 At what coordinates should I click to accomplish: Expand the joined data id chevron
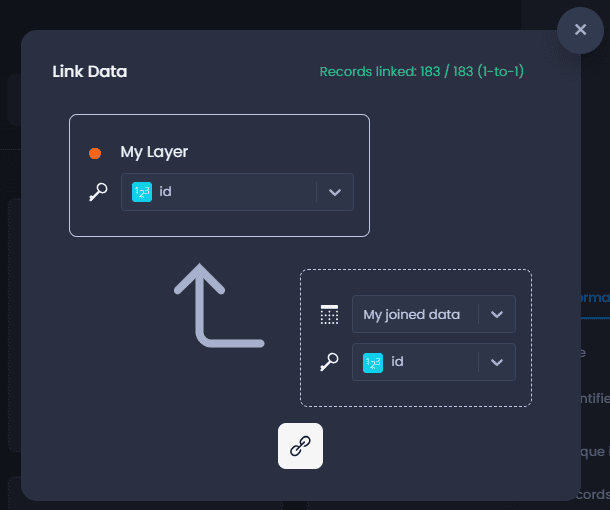(x=497, y=362)
